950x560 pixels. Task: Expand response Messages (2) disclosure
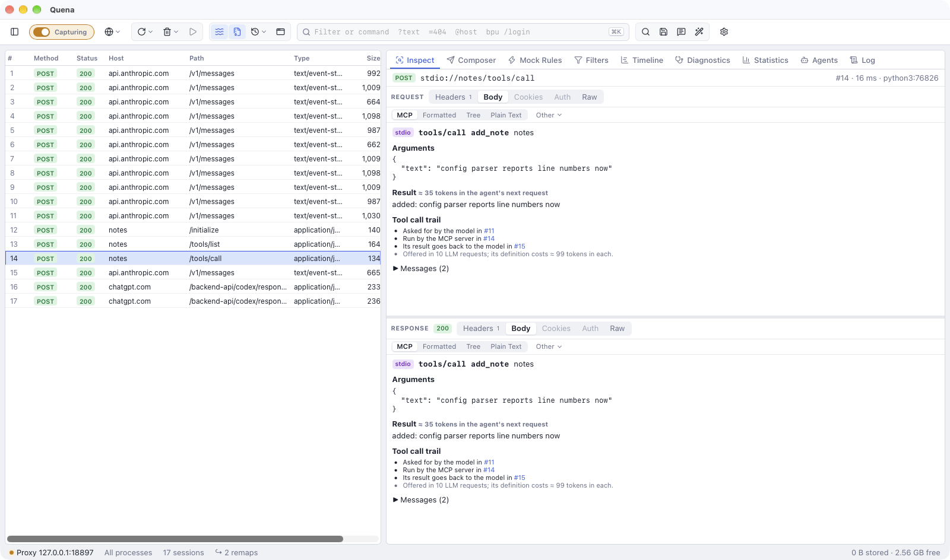421,500
